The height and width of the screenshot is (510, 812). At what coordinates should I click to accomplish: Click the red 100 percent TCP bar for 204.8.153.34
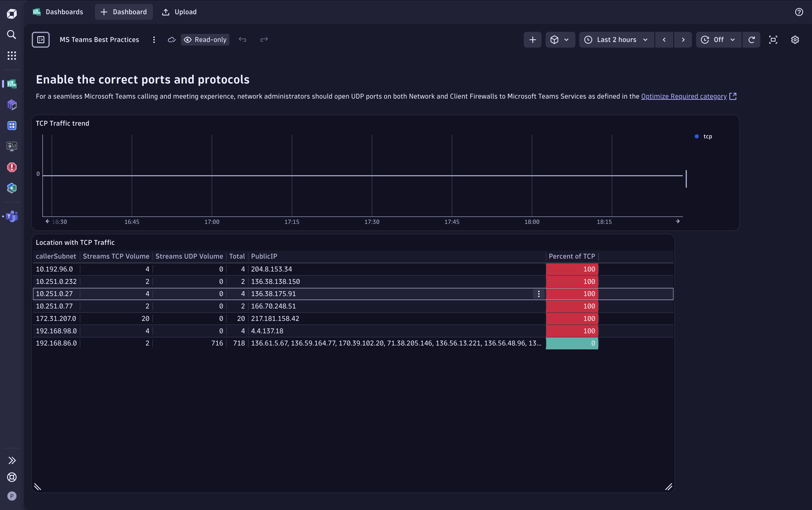pyautogui.click(x=571, y=269)
